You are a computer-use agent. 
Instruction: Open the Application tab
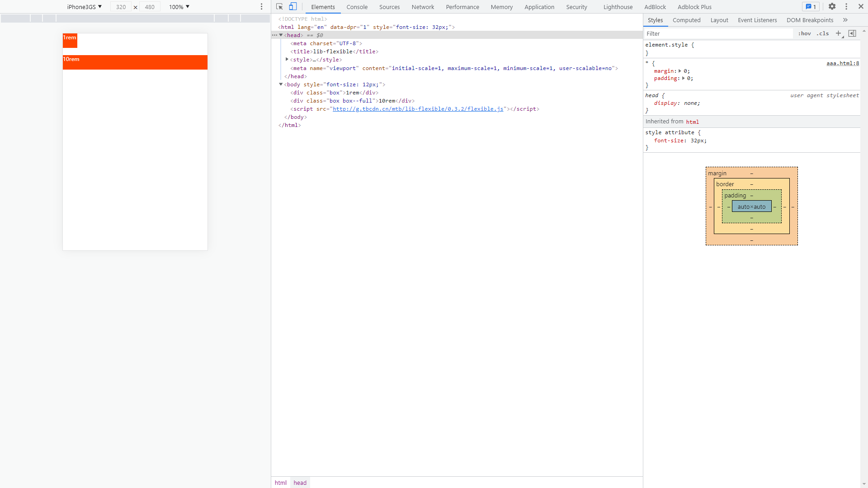tap(539, 7)
